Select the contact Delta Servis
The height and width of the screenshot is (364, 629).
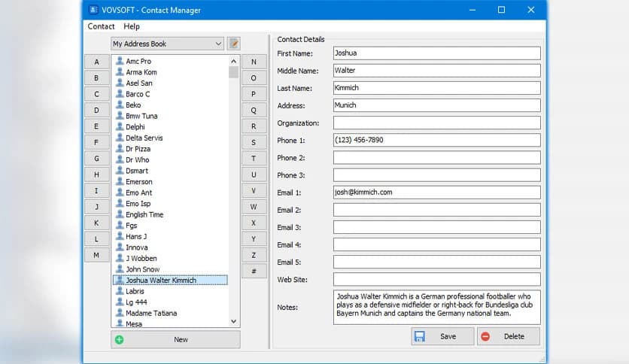[x=144, y=138]
